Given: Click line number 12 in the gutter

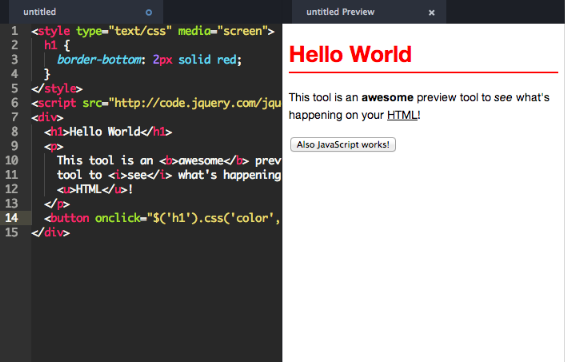Looking at the screenshot, I should coord(12,189).
